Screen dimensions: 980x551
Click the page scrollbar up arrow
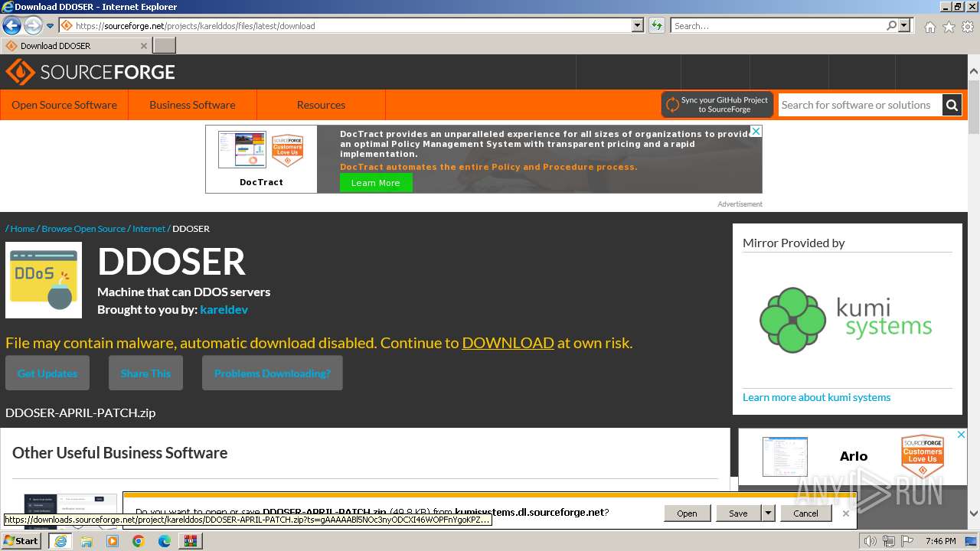click(x=974, y=72)
